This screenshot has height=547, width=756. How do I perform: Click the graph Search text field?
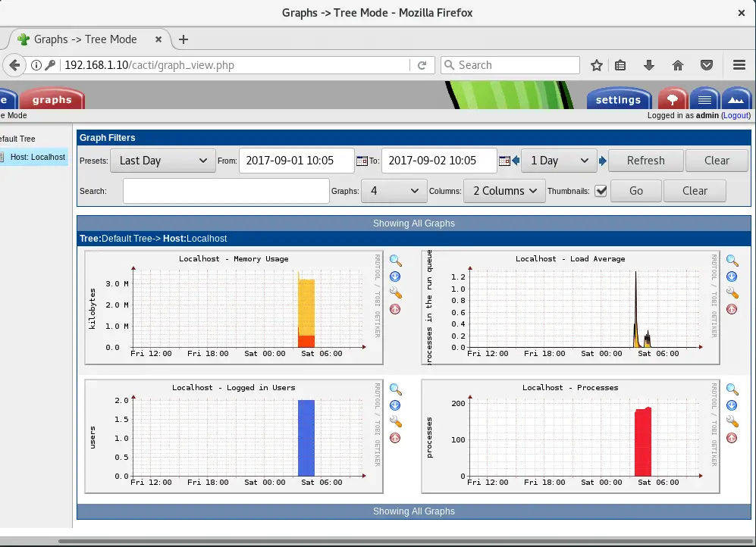(x=226, y=191)
